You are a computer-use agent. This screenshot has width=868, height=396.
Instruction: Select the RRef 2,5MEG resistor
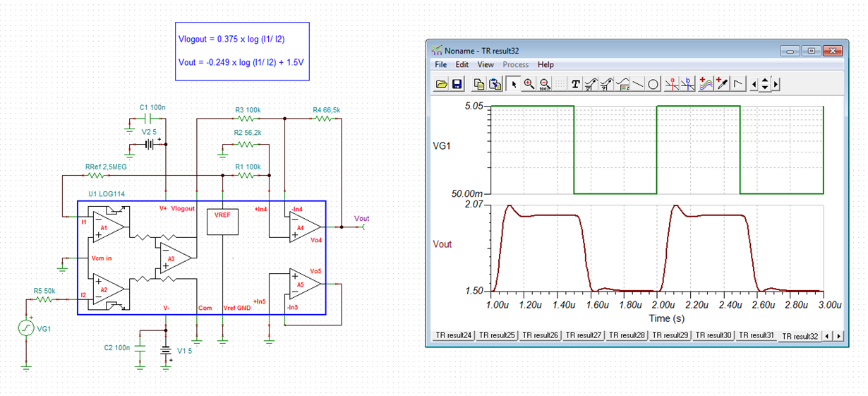point(97,175)
